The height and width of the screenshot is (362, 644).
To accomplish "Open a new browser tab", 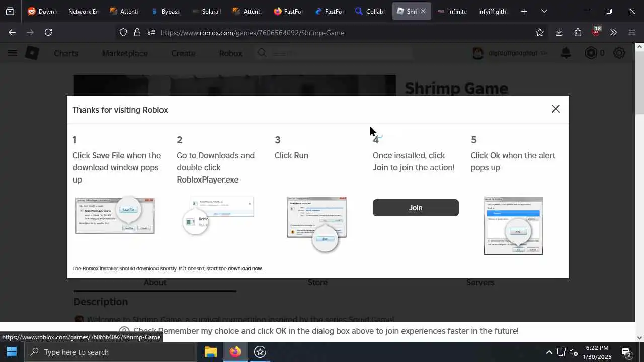I will 524,11.
